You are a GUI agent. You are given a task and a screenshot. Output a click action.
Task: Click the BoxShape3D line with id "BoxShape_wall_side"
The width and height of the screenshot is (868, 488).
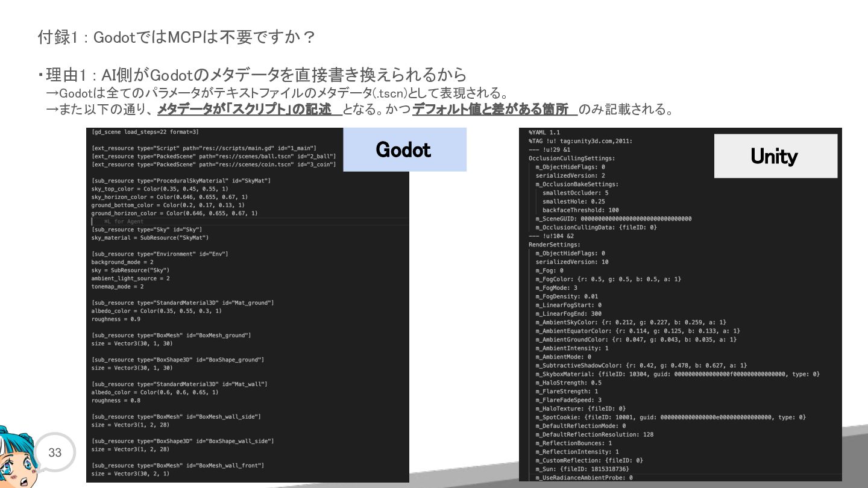pyautogui.click(x=183, y=441)
